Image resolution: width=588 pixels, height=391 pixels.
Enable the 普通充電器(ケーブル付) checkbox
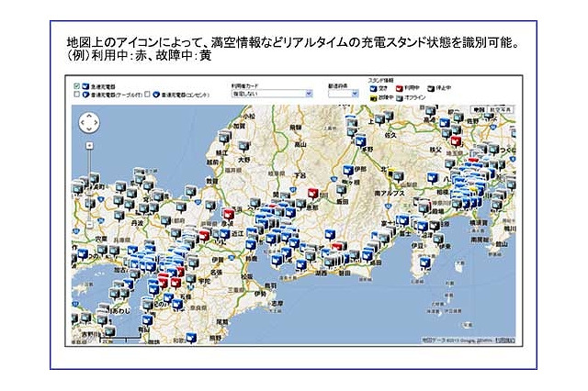coord(77,95)
